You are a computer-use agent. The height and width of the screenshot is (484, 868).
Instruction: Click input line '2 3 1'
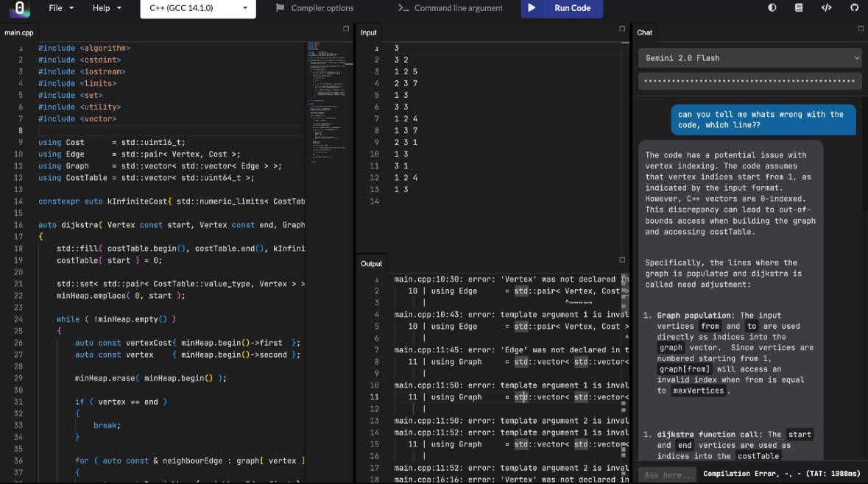(x=406, y=142)
